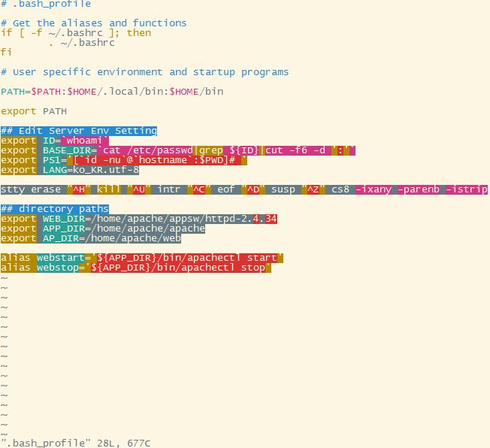This screenshot has height=448, width=490.
Task: Click the '. ~/.bashrc' source line
Action: click(82, 43)
